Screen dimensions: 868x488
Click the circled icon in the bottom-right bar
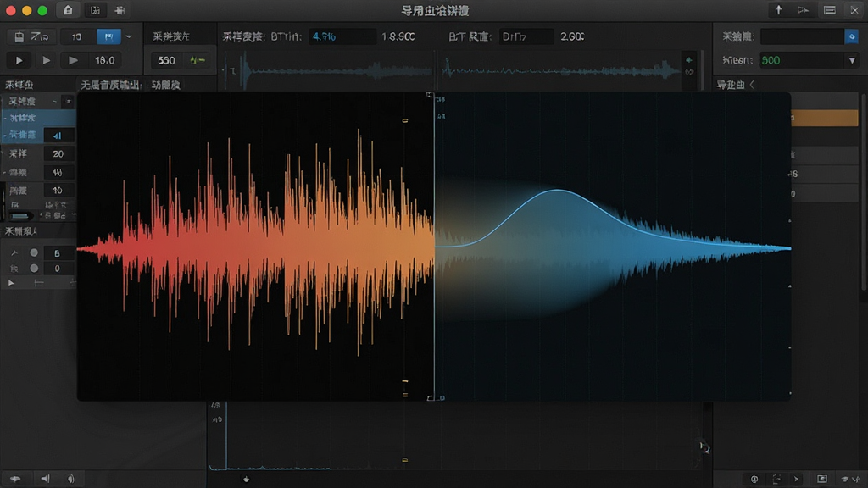(x=754, y=480)
